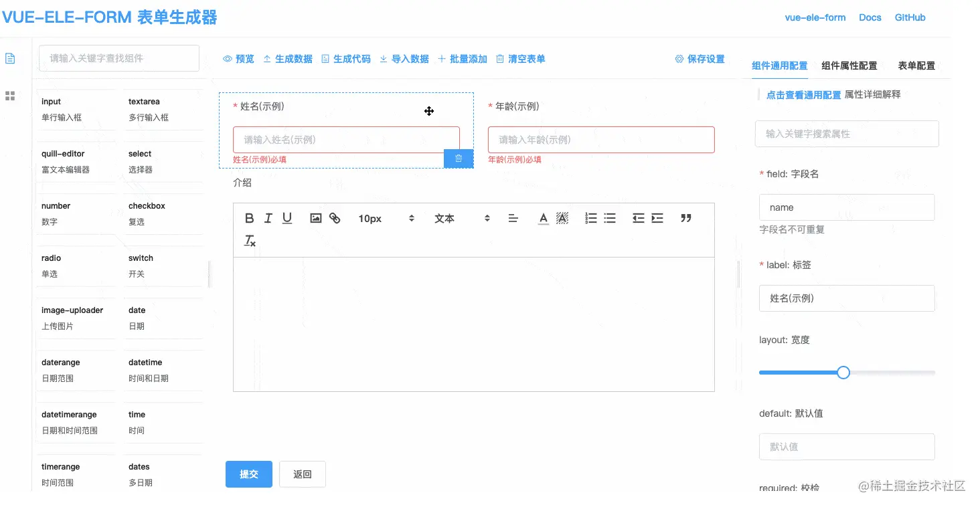980x507 pixels.
Task: Open the background color picker
Action: tap(562, 218)
